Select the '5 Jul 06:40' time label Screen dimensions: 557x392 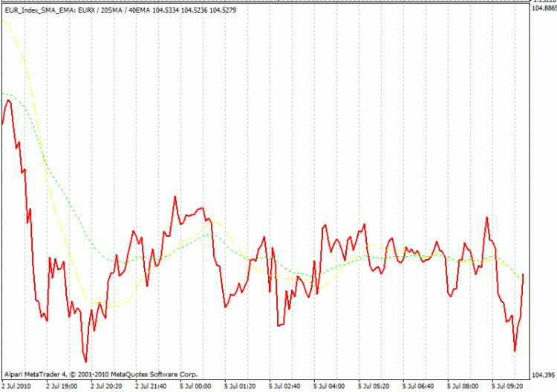click(419, 386)
